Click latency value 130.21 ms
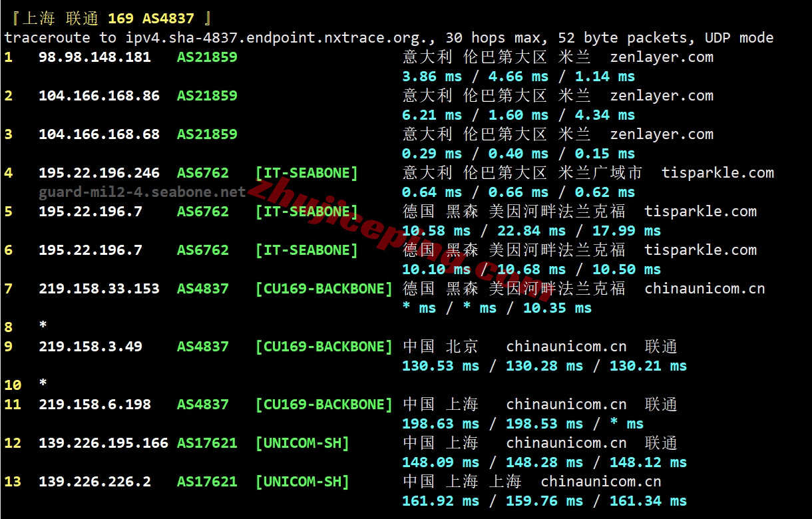This screenshot has width=812, height=519. [x=648, y=366]
